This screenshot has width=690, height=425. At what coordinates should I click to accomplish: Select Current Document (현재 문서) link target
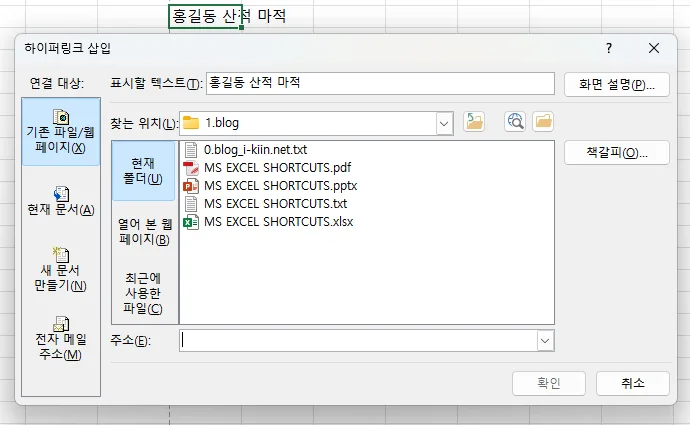tap(61, 202)
